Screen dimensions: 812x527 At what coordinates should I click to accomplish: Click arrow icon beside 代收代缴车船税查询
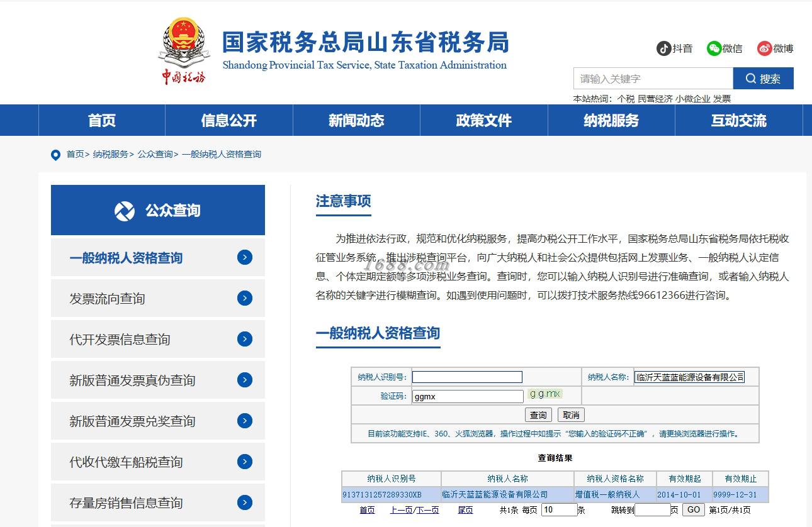245,462
